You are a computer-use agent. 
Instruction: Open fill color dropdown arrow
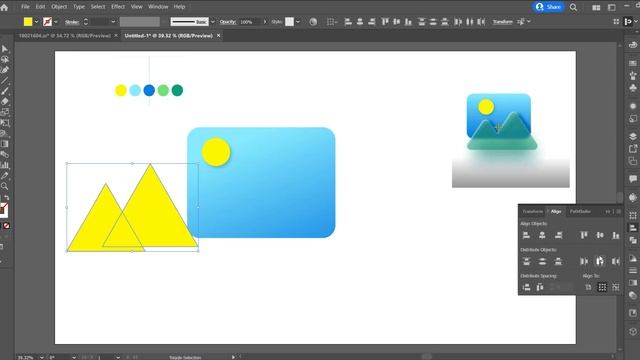point(36,22)
